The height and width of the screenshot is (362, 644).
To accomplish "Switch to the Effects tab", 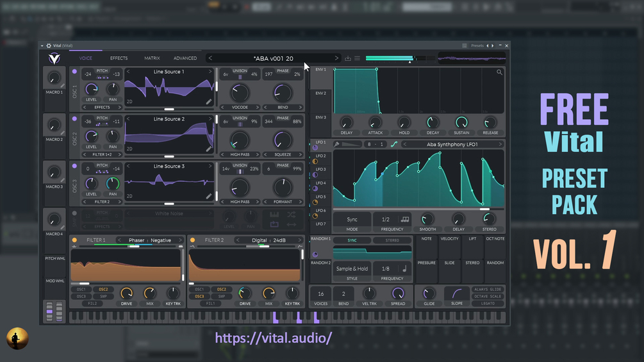I will tap(119, 58).
